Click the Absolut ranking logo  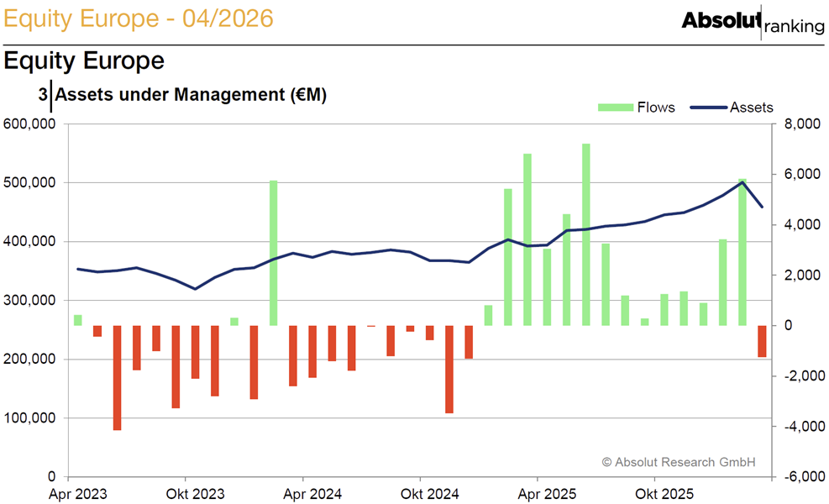click(x=753, y=22)
